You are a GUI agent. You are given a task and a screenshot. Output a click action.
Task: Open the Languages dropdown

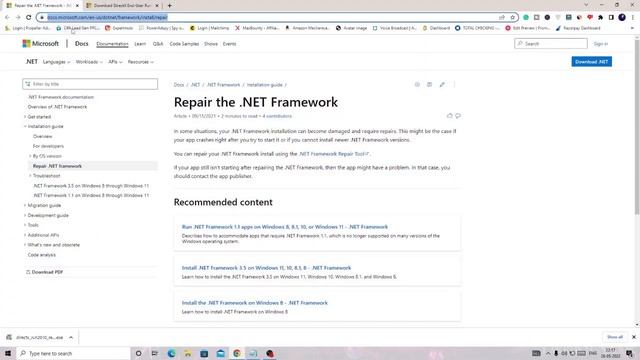coord(56,62)
